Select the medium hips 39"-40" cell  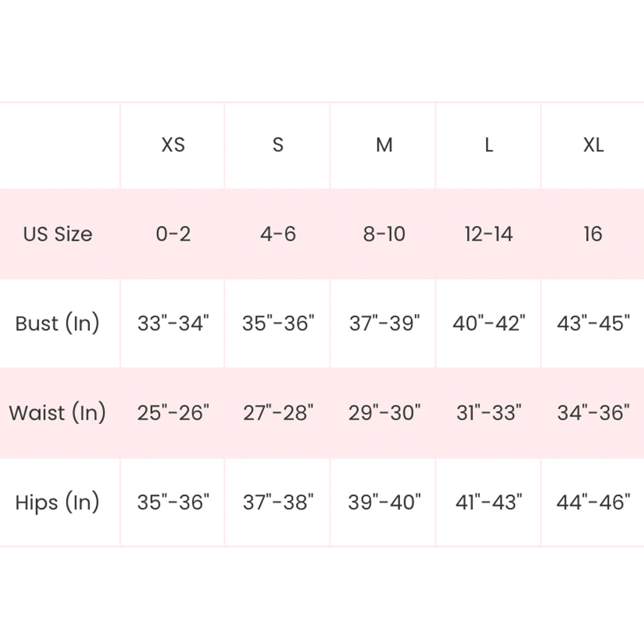(x=384, y=502)
